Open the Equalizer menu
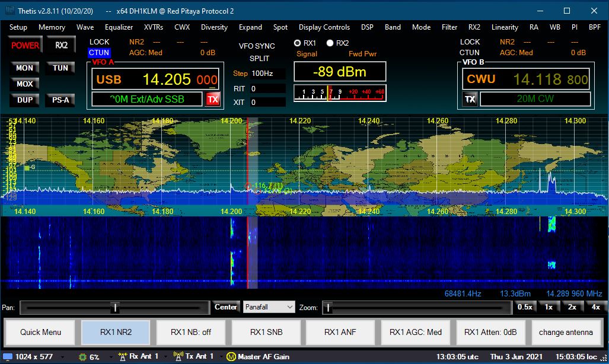 point(119,27)
